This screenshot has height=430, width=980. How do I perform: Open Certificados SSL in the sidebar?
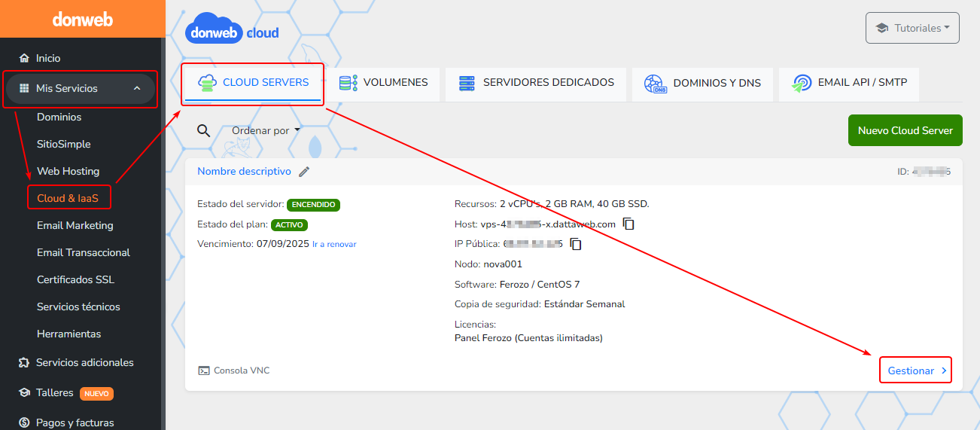[x=75, y=279]
